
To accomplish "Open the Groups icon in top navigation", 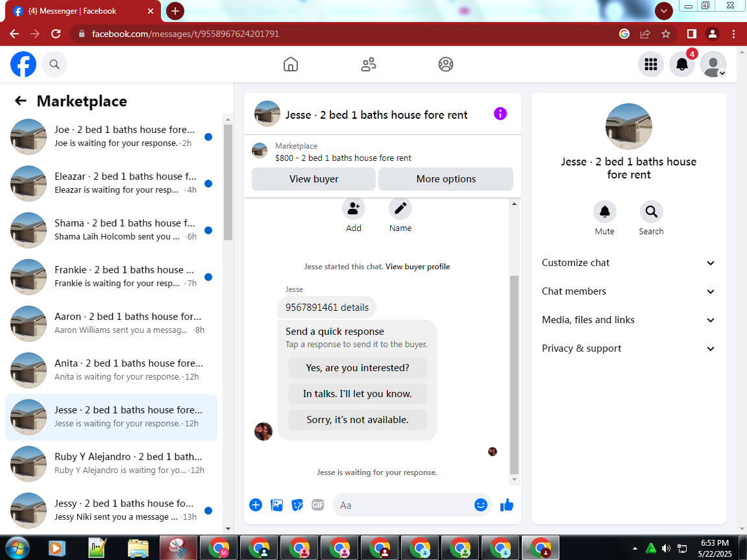I will point(446,64).
